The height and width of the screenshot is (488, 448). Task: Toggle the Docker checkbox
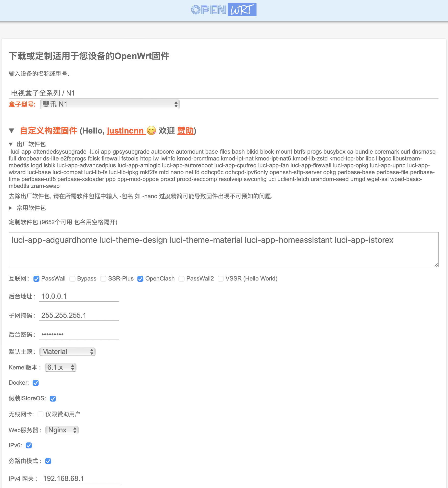click(x=36, y=383)
